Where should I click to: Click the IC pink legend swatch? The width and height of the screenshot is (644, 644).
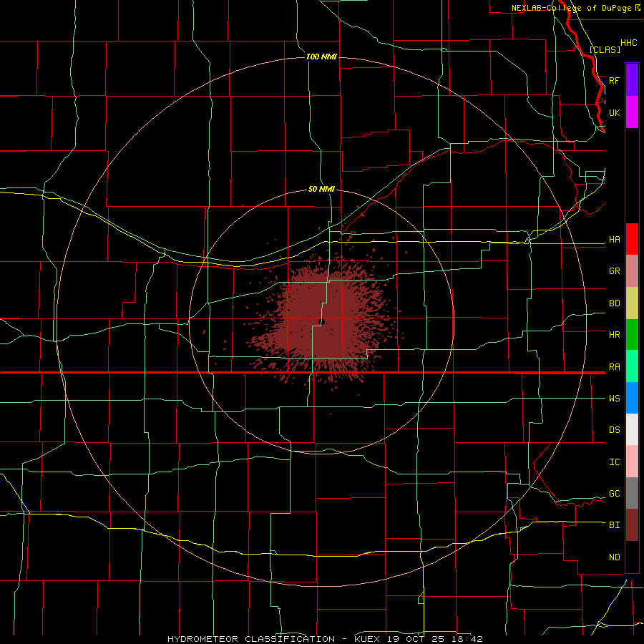[x=632, y=462]
